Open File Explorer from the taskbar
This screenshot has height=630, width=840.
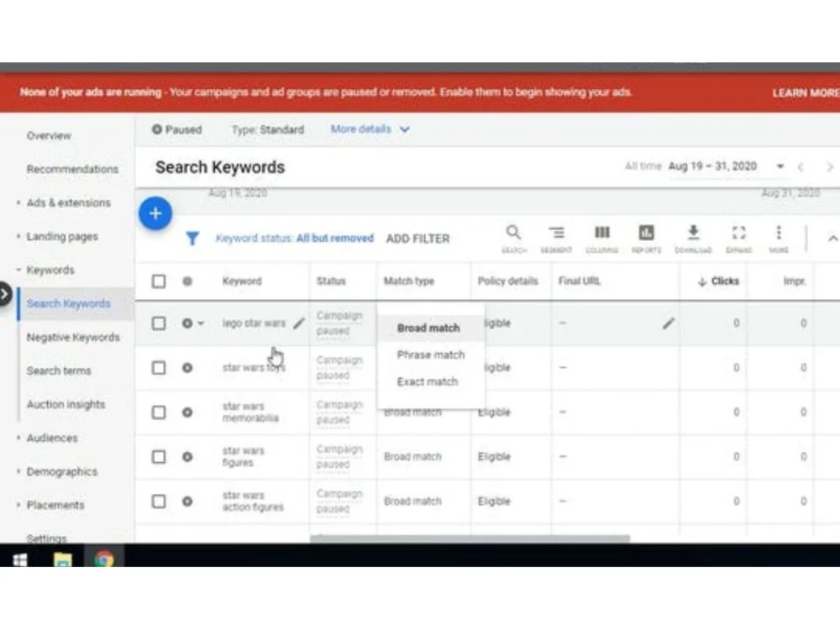pos(63,559)
